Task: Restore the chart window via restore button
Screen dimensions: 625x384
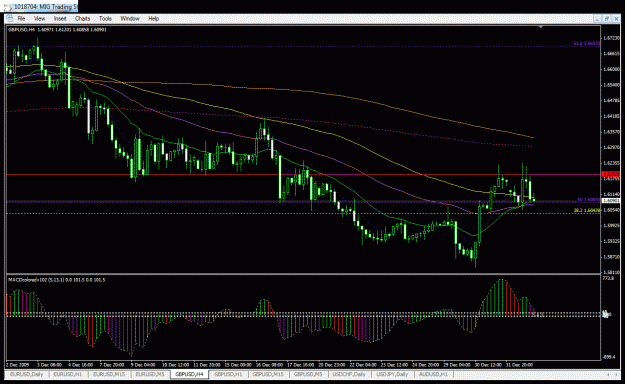Action: [x=606, y=19]
